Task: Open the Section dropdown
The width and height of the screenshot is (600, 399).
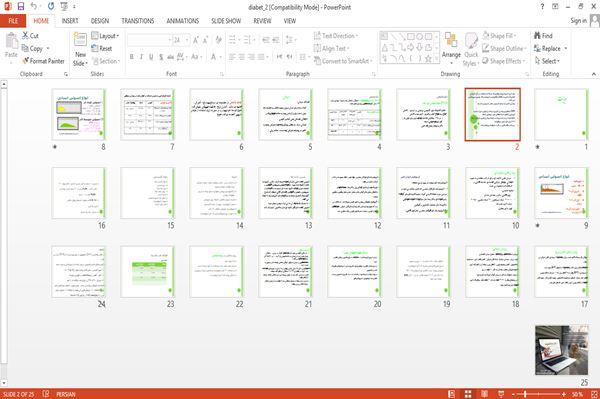Action: [x=106, y=61]
